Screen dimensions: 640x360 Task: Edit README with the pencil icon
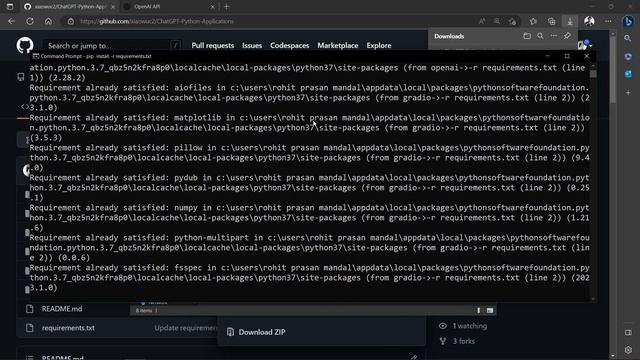414,357
